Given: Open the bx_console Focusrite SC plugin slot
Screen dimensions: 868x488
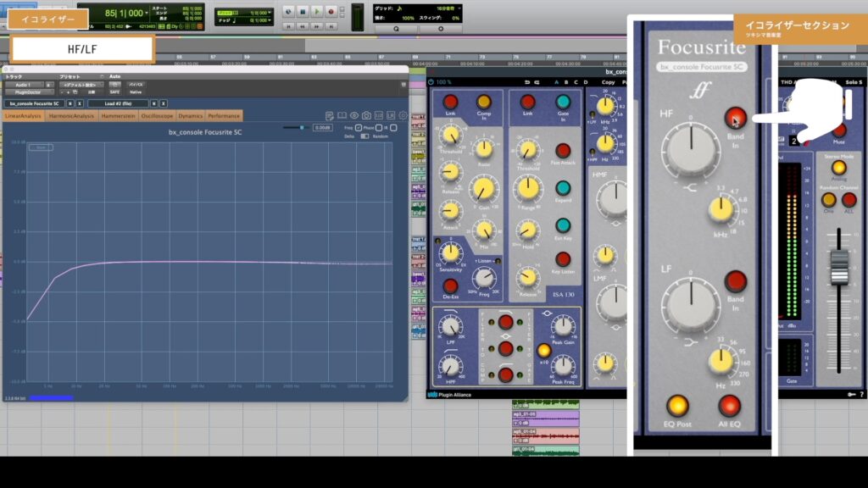Looking at the screenshot, I should (x=34, y=103).
